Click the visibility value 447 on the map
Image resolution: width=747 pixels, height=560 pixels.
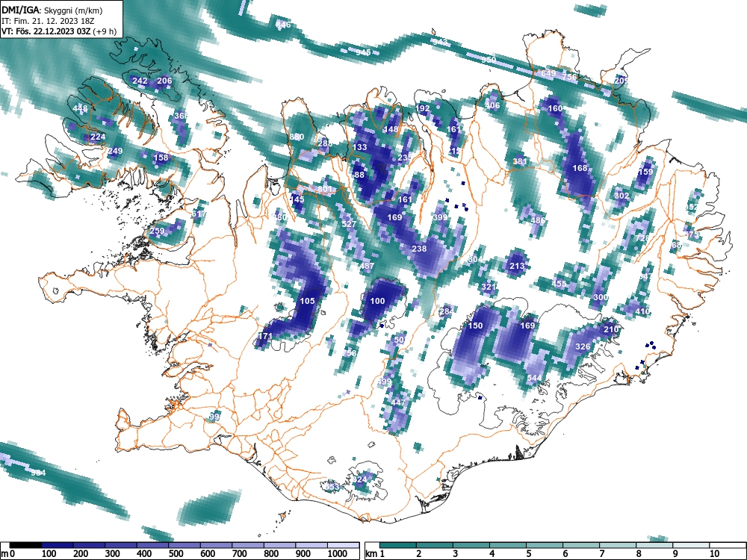coord(398,402)
